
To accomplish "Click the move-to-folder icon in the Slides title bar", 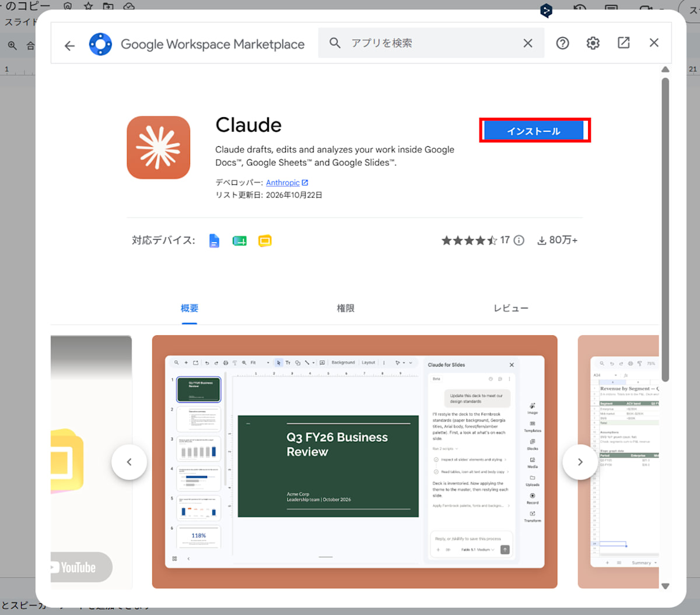I will (x=108, y=6).
